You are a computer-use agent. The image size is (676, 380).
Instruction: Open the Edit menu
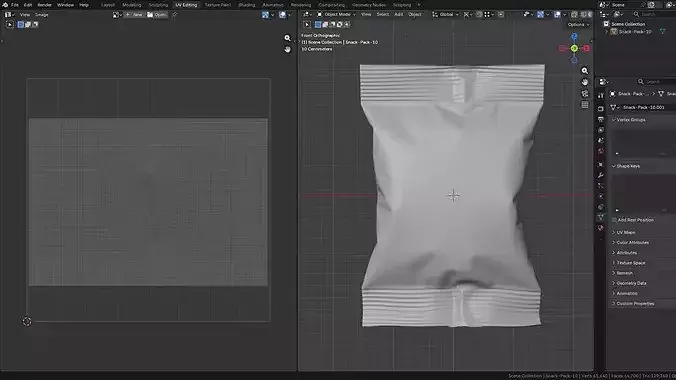[28, 5]
